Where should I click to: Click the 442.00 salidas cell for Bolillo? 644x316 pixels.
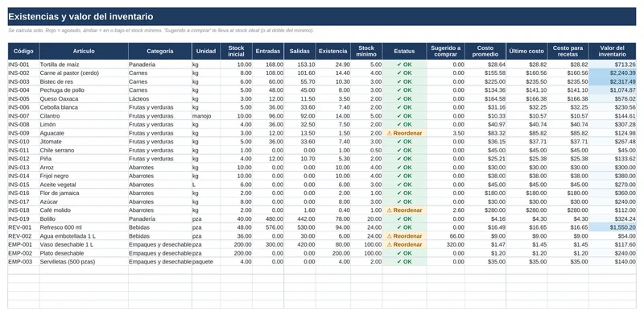[299, 219]
